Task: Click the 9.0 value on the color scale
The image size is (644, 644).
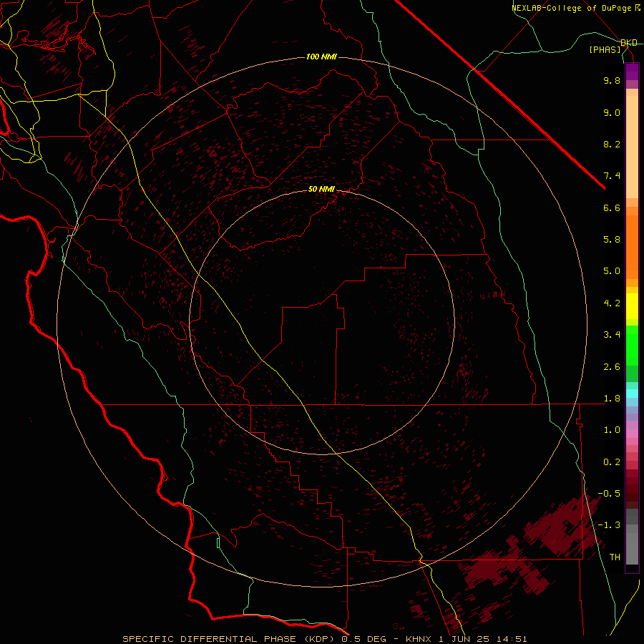Action: pyautogui.click(x=612, y=112)
